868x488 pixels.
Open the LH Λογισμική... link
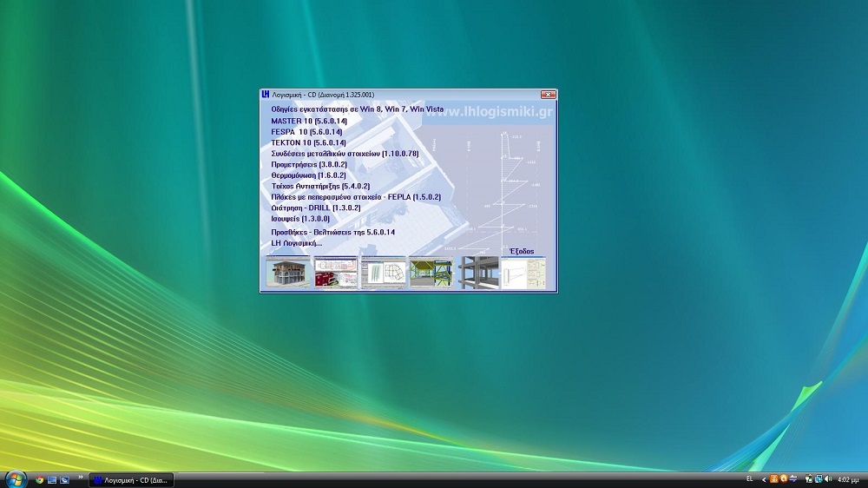coord(296,243)
